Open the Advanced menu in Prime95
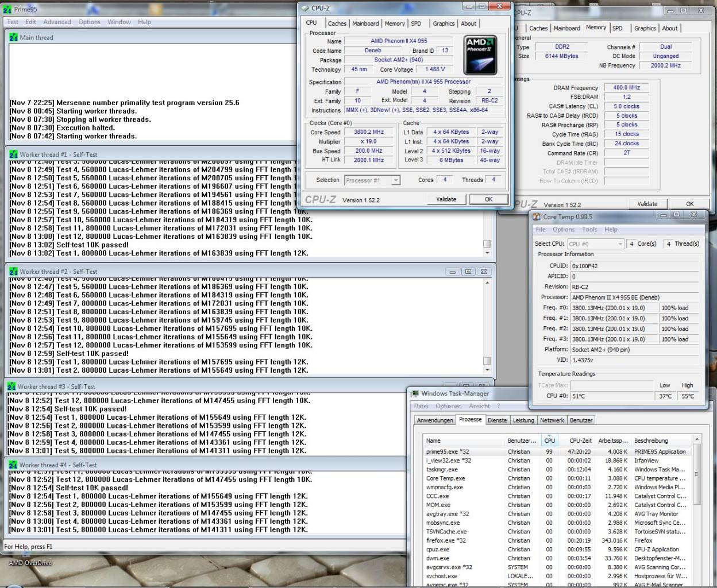Screen dimensions: 717x588 (x=57, y=22)
